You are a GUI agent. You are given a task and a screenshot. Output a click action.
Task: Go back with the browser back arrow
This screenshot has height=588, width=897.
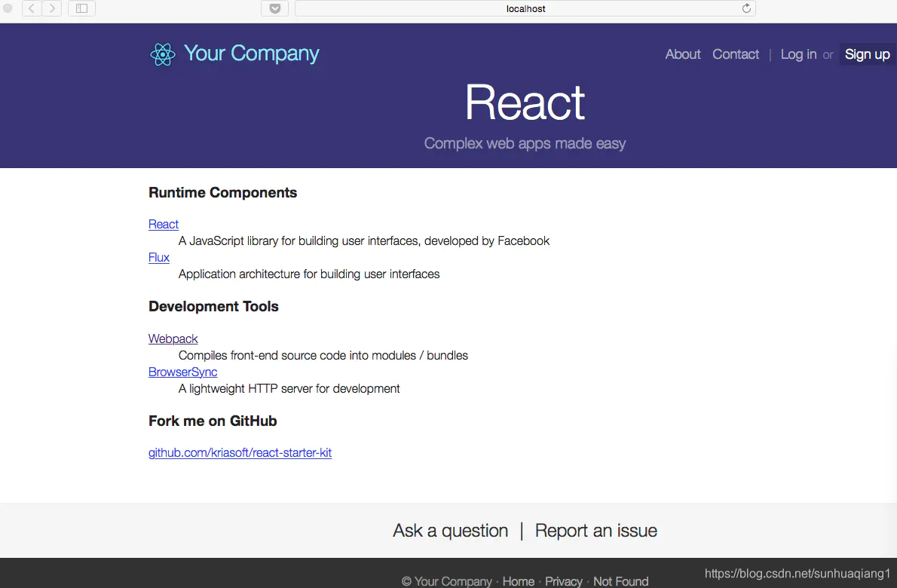[32, 8]
